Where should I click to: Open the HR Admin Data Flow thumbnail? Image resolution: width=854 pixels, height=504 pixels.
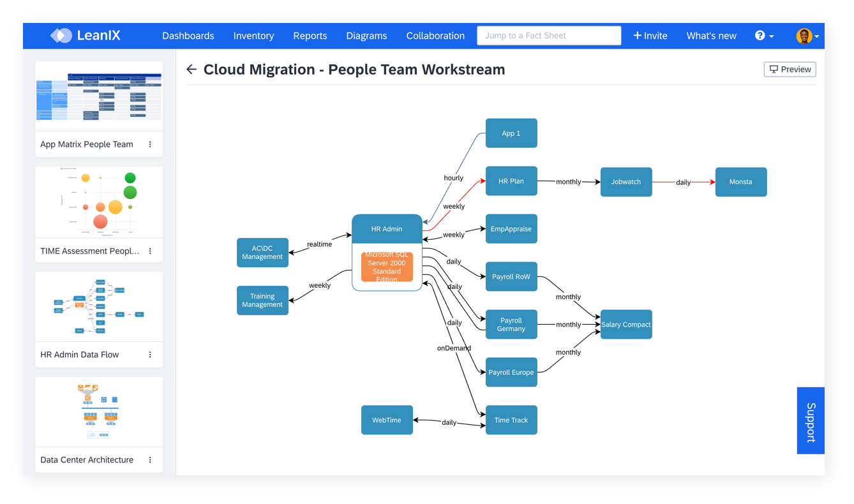tap(99, 307)
